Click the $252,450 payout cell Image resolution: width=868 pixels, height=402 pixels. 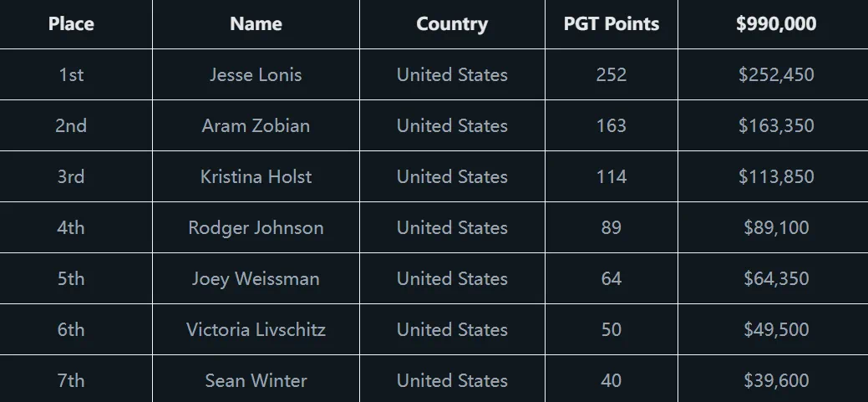(x=776, y=74)
